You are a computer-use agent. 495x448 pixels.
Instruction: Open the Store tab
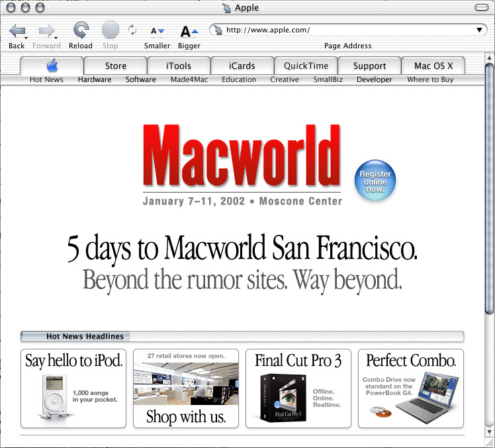pyautogui.click(x=116, y=66)
